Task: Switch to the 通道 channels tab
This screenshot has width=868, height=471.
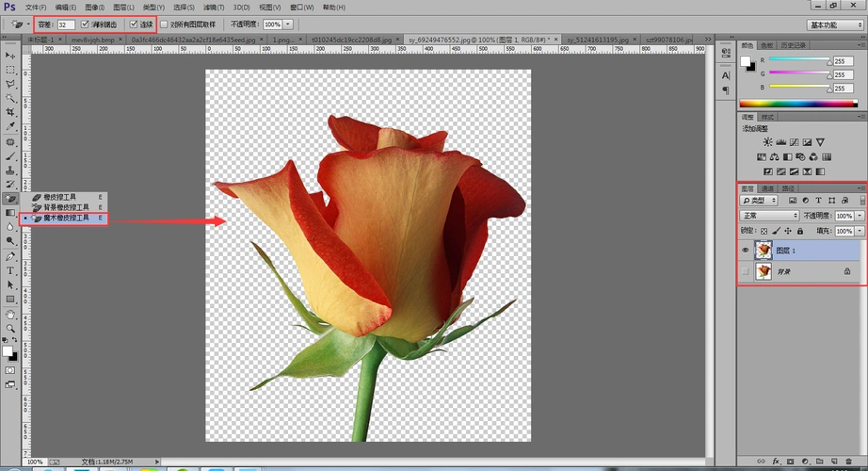Action: point(768,188)
